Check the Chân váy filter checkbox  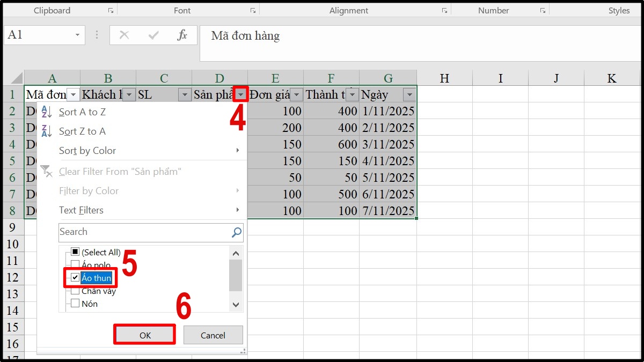(74, 291)
